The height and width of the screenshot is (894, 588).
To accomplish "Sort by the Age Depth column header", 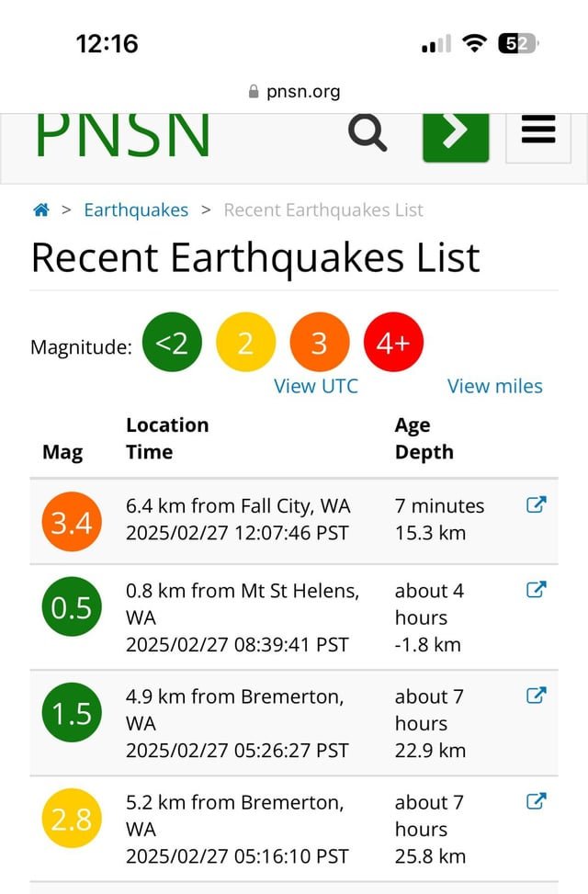I will [424, 437].
